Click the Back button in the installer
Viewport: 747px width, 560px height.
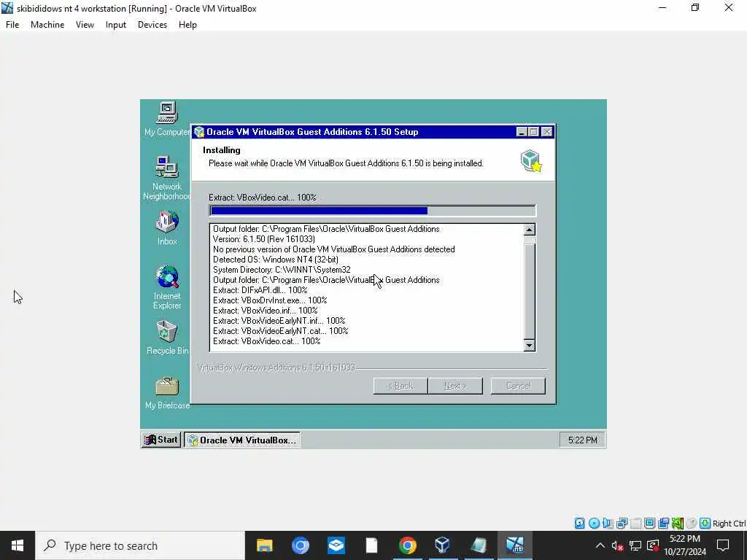tap(400, 386)
